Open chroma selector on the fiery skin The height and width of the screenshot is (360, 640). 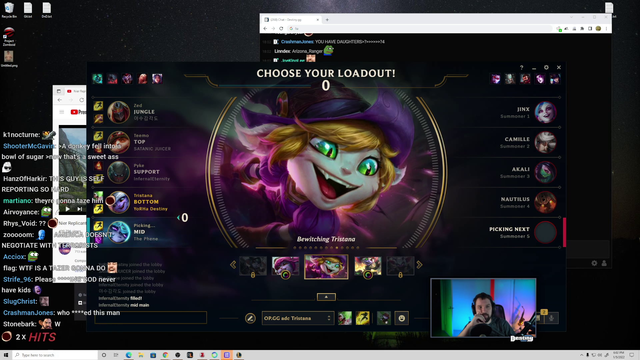pyautogui.click(x=368, y=275)
